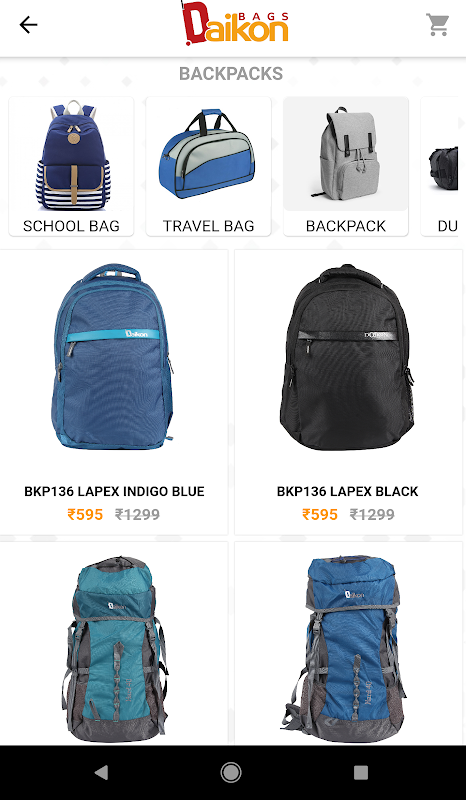Open the shopping cart icon
The image size is (466, 800).
437,24
